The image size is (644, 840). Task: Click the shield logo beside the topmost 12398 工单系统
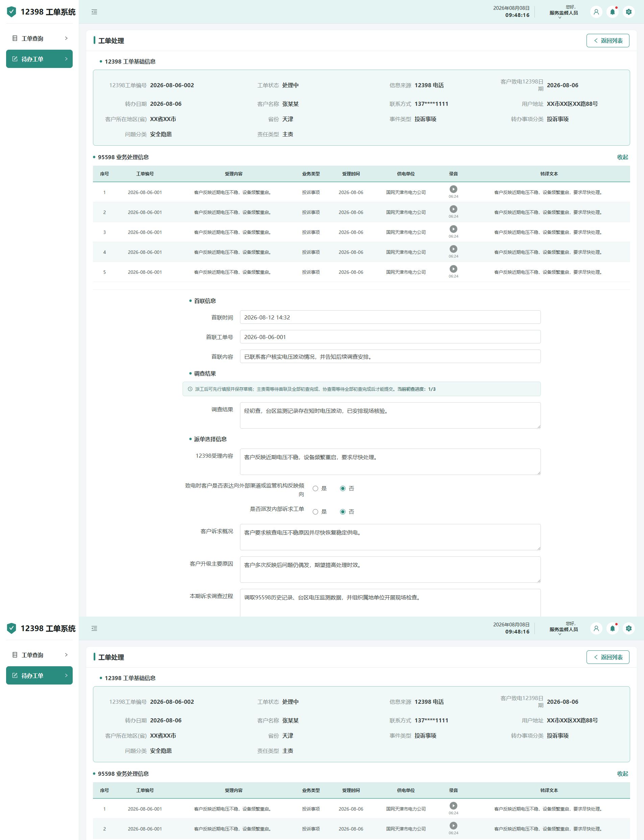pos(11,12)
